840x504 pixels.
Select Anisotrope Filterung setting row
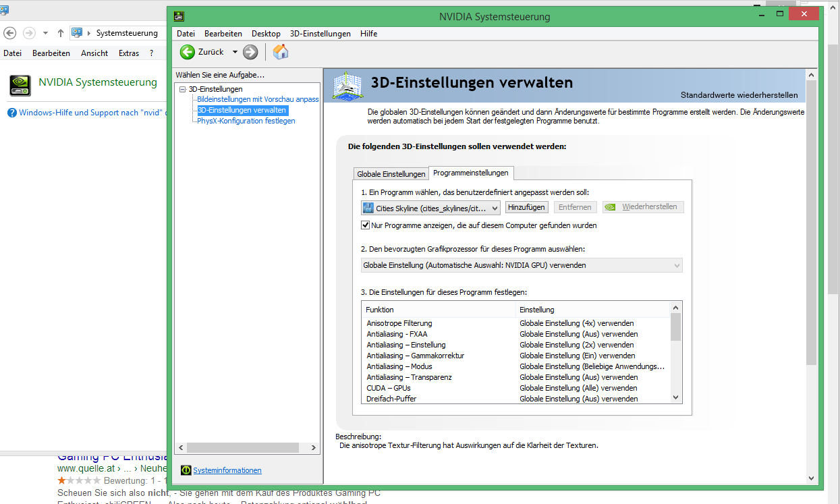[515, 323]
